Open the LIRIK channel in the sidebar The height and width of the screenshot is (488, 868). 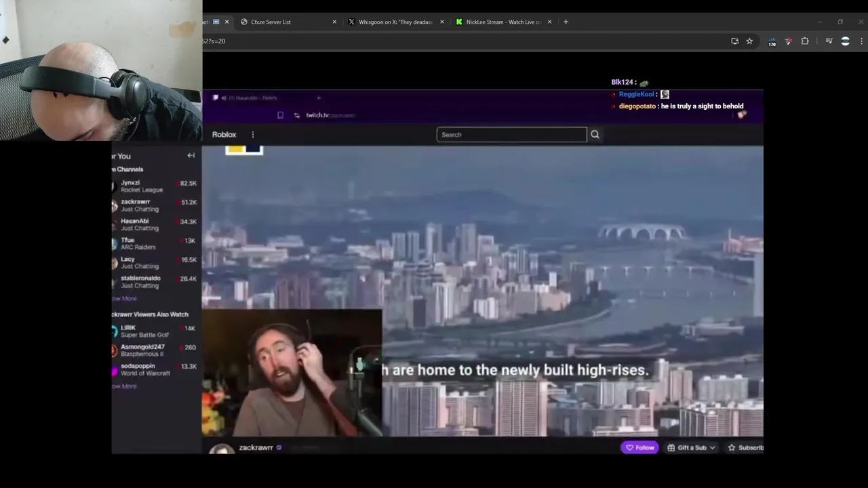pyautogui.click(x=155, y=331)
